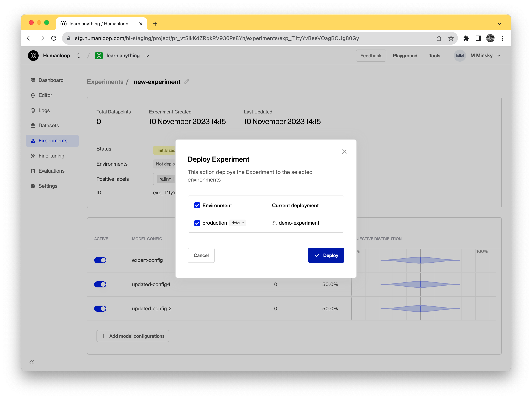
Task: Uncheck the production environment checkbox
Action: (x=197, y=223)
